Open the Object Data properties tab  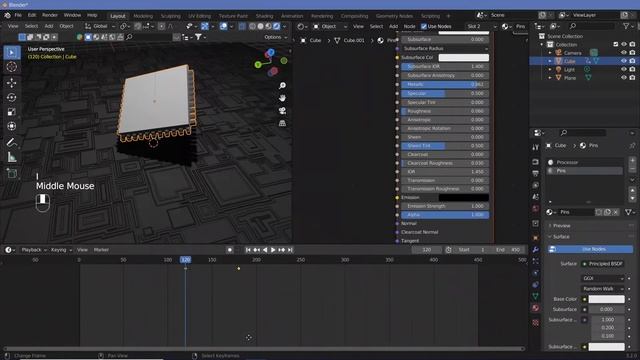(536, 296)
